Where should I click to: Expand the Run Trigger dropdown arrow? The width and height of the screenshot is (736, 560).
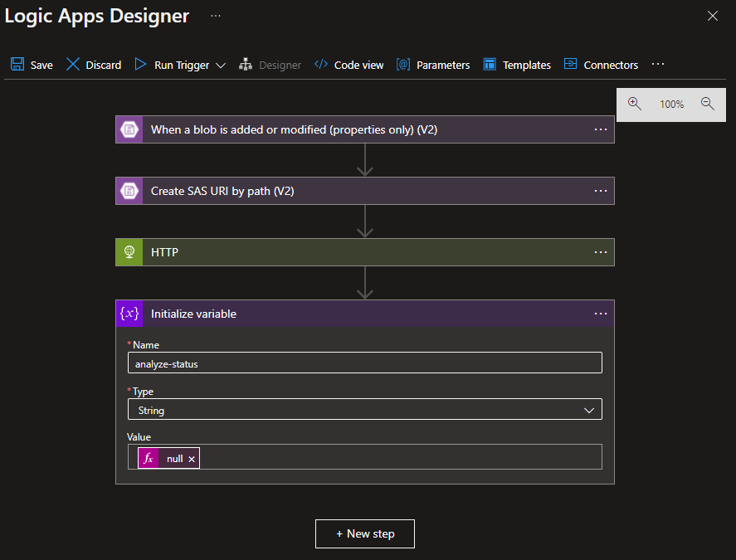click(221, 66)
